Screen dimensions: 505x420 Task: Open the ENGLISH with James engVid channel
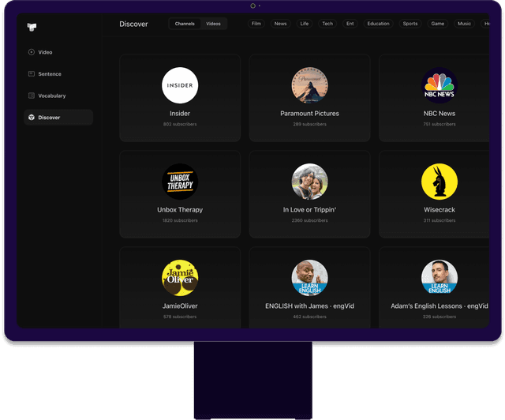point(309,287)
